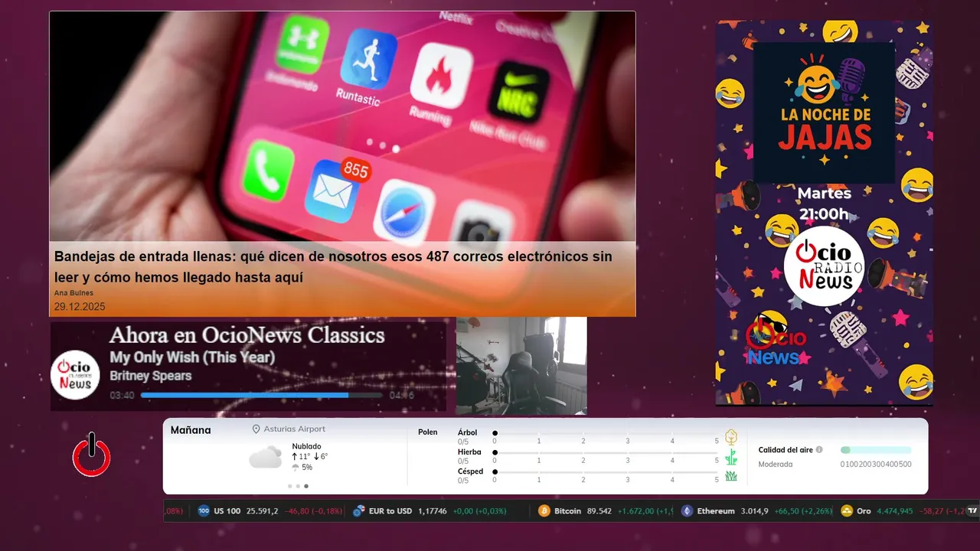
Task: Select the second weather carousel dot
Action: tap(298, 486)
